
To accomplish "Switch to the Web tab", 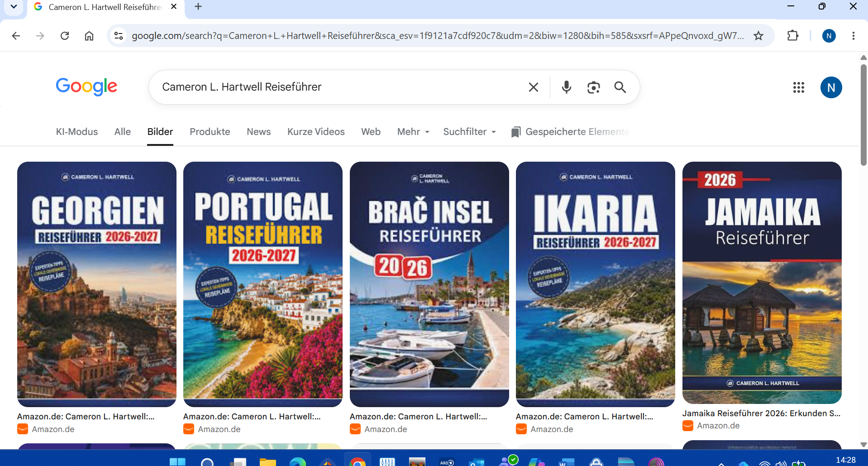I will tap(371, 132).
